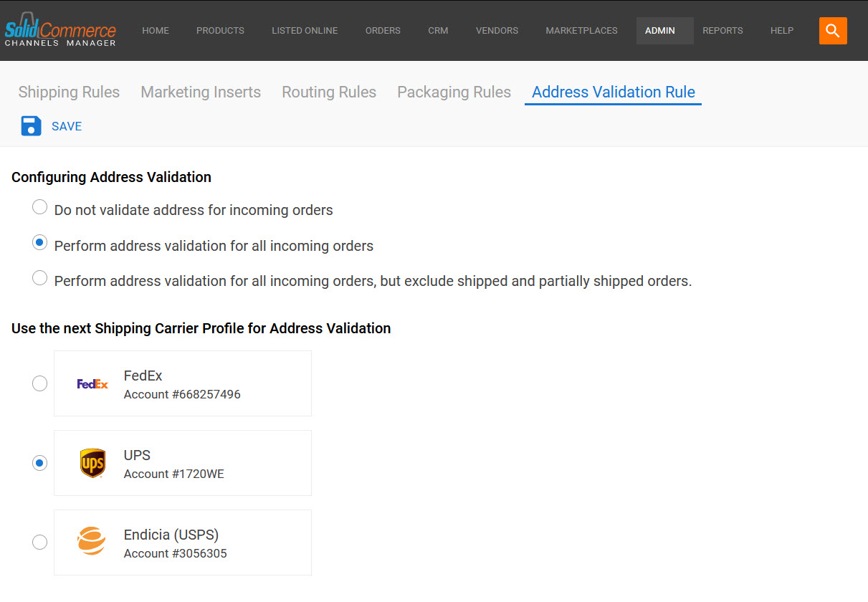Select 'Perform address validation for all incoming orders' radio
The height and width of the screenshot is (602, 868).
pyautogui.click(x=40, y=243)
